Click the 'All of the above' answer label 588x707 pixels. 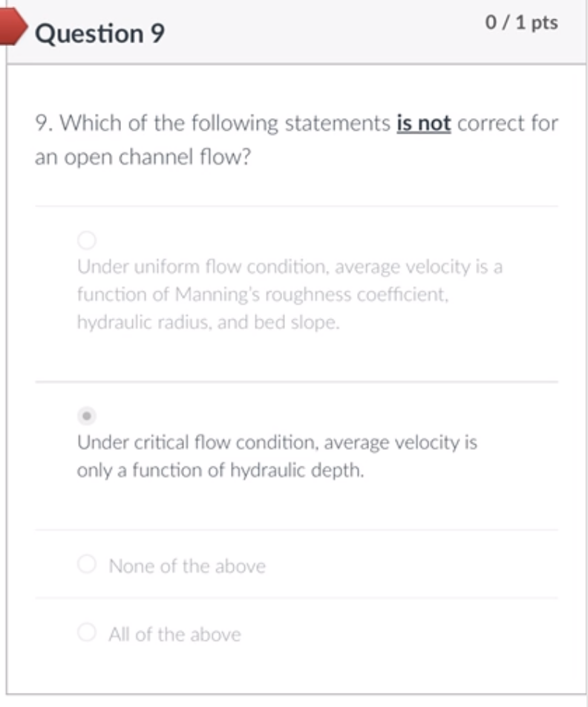coord(174,634)
